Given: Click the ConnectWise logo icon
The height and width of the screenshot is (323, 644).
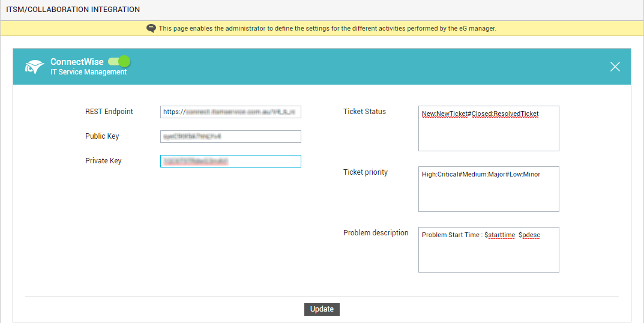Looking at the screenshot, I should pyautogui.click(x=34, y=67).
